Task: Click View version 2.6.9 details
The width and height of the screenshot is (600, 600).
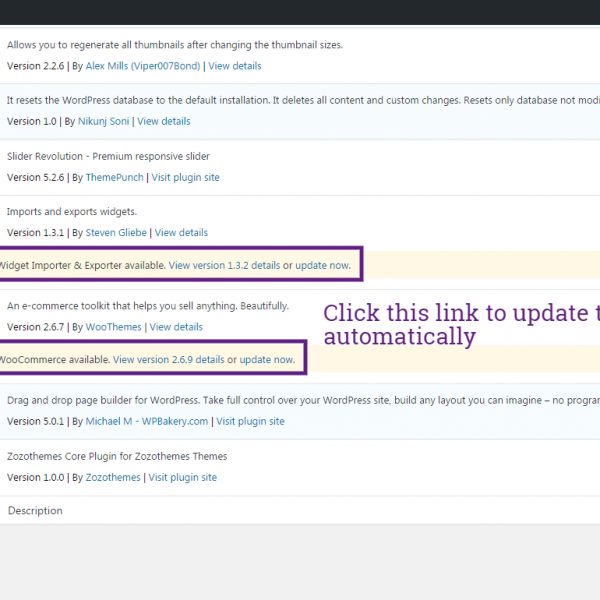Action: 168,359
